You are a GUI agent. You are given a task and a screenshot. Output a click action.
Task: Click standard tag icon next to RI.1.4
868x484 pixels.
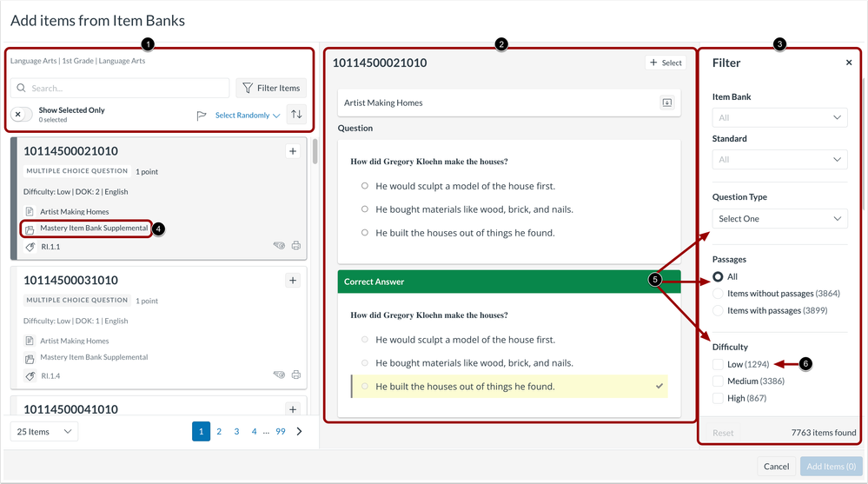pyautogui.click(x=30, y=376)
